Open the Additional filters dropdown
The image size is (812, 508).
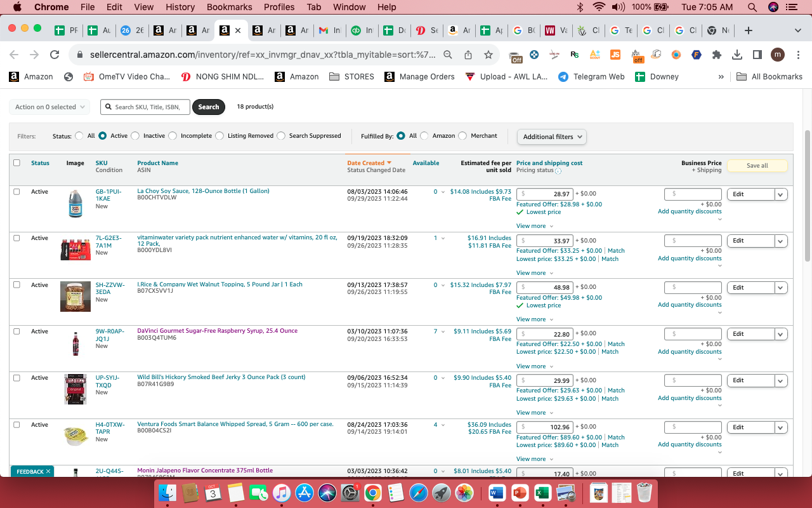click(552, 137)
